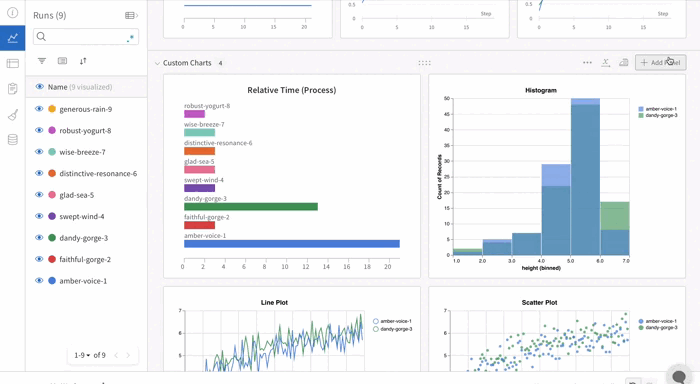Open the project overview info icon
This screenshot has height=384, width=700.
tap(12, 13)
